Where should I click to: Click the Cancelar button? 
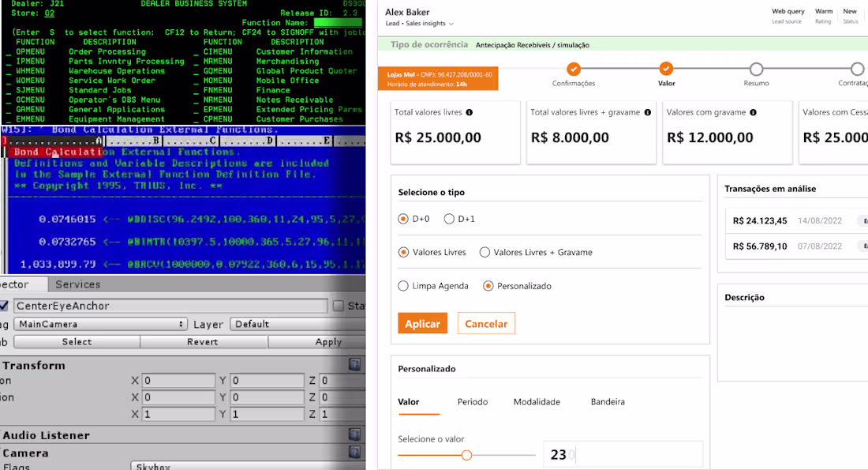486,324
